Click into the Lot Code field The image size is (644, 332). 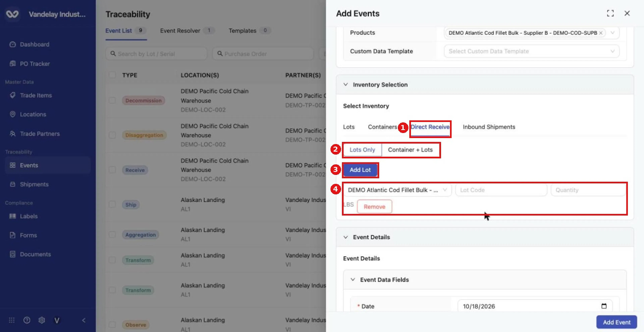[501, 190]
